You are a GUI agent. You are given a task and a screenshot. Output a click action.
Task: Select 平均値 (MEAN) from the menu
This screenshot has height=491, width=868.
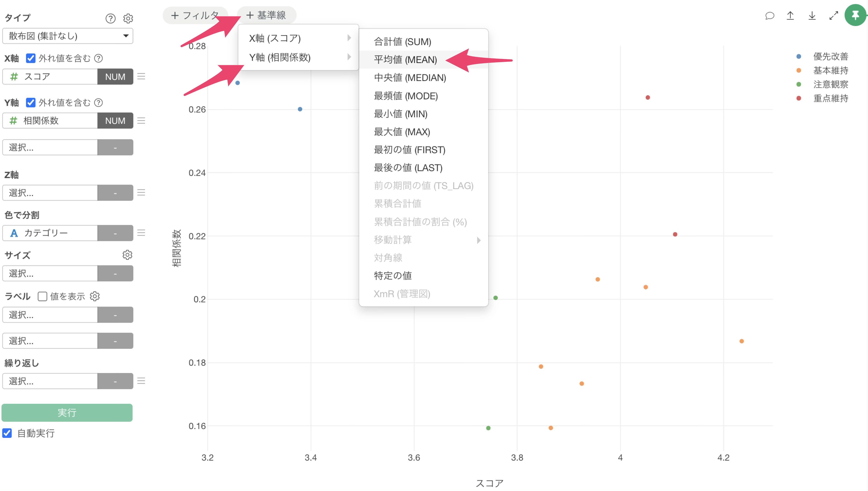point(405,60)
